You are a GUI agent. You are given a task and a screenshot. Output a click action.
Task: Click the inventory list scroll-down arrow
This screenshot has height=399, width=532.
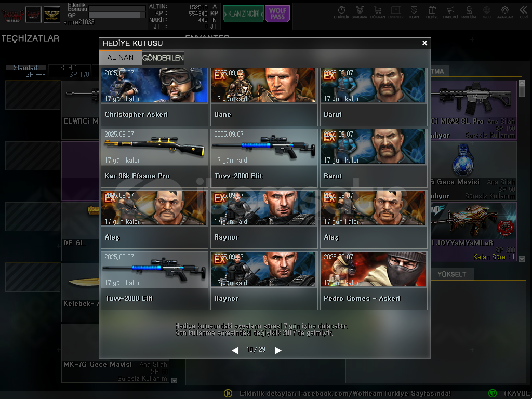point(522,259)
